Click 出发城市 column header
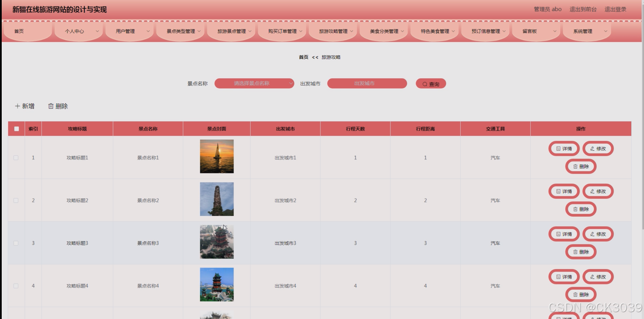 click(x=286, y=129)
